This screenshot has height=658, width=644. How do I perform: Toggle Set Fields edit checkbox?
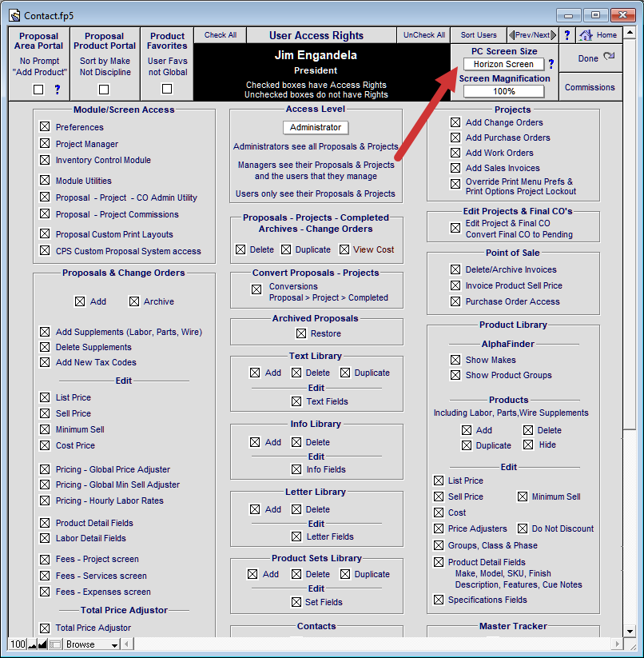296,602
